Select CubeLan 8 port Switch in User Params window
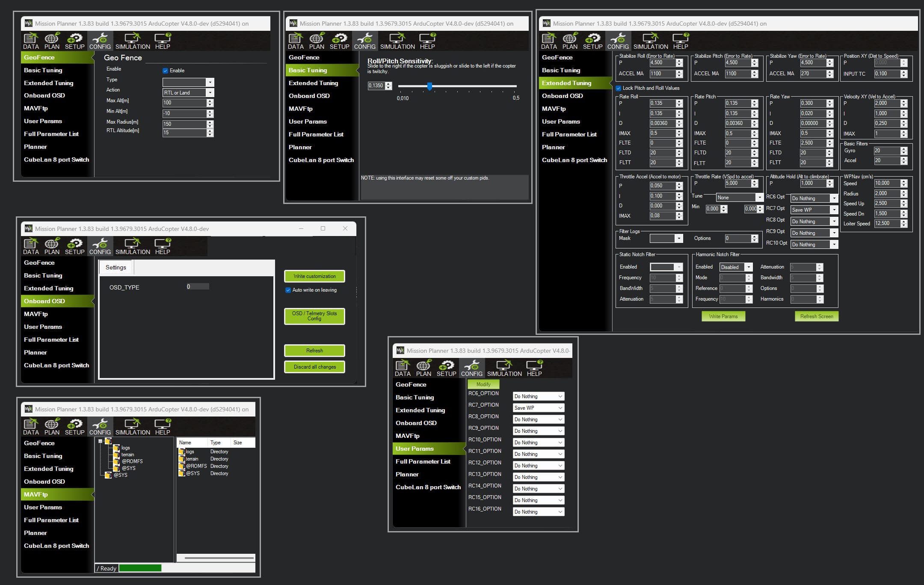This screenshot has width=924, height=585. pyautogui.click(x=429, y=487)
